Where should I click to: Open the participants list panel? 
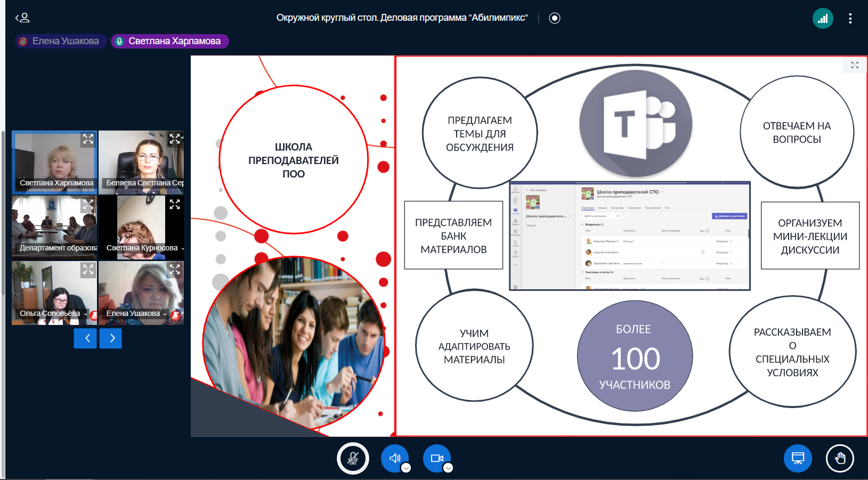(22, 18)
